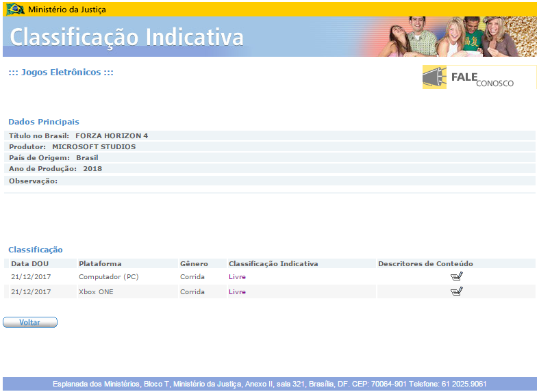539x392 pixels.
Task: Click the Livre rating in Xbox ONE row
Action: pyautogui.click(x=237, y=292)
